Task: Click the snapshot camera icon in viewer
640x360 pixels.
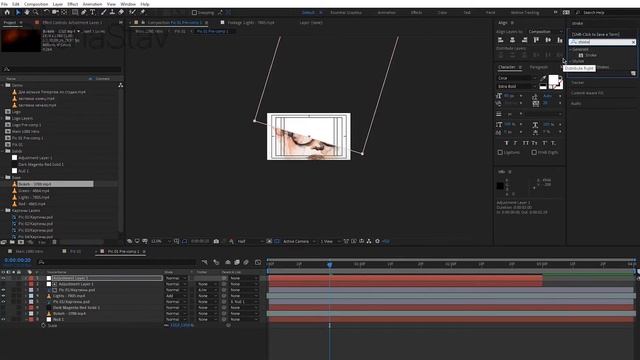Action: 216,241
